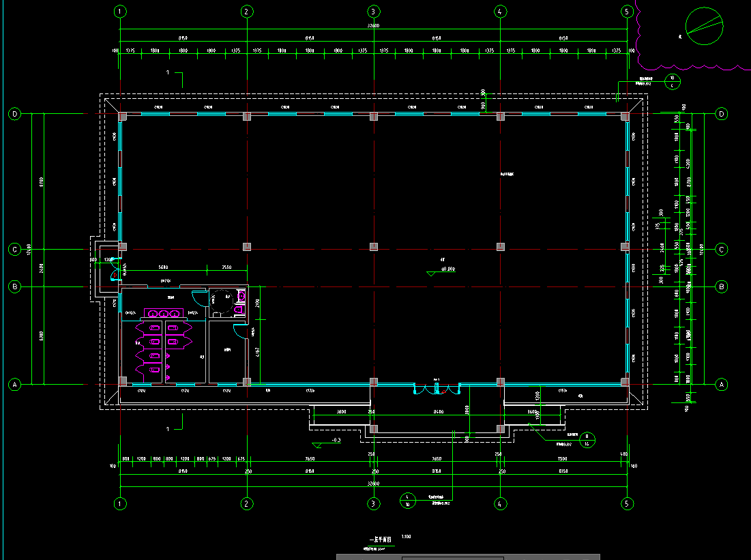
Task: Click the north arrow compass symbol
Action: 704,26
